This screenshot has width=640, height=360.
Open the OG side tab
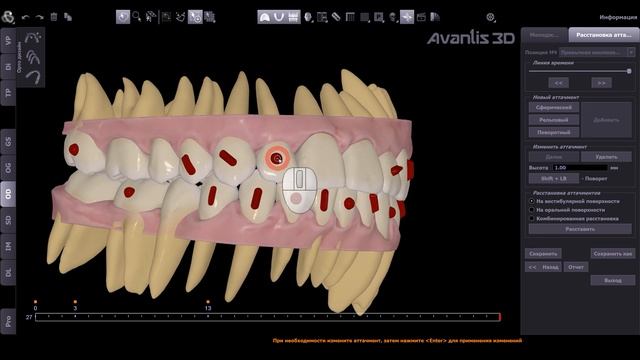8,168
